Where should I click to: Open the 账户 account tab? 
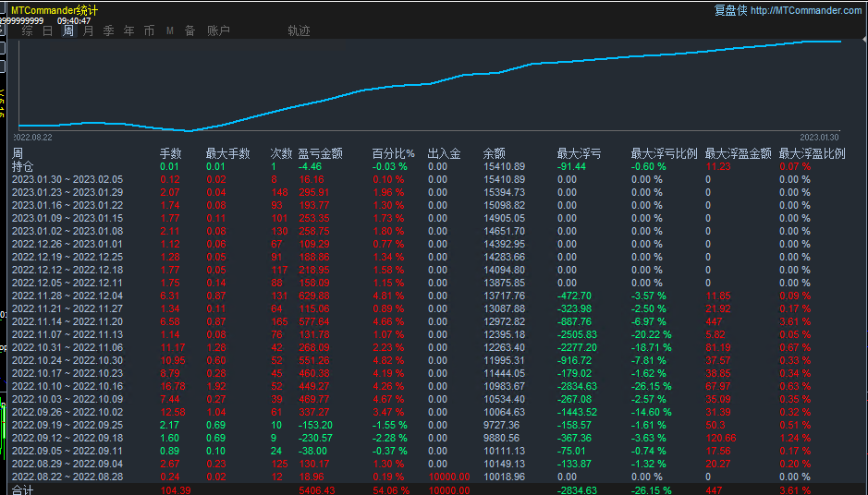218,30
